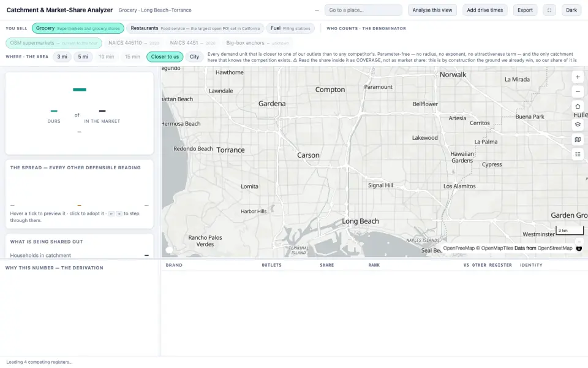Focus the Go to a place search field
Screen dimensions: 588x368
[x=363, y=10]
